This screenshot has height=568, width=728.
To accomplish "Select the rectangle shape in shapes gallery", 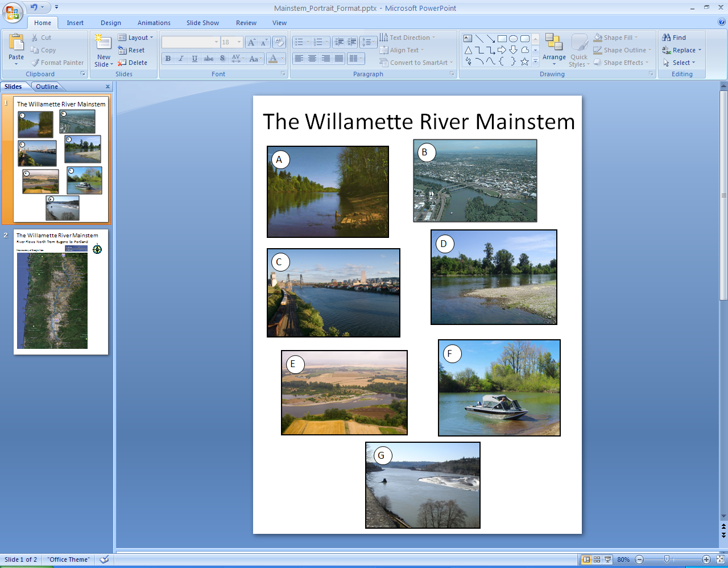I will pyautogui.click(x=502, y=39).
